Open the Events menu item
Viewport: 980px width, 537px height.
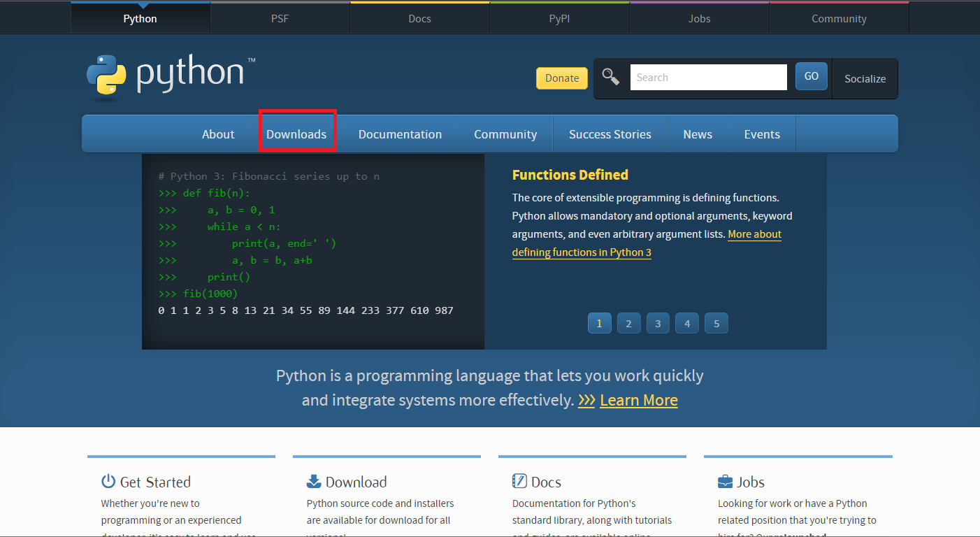(762, 134)
